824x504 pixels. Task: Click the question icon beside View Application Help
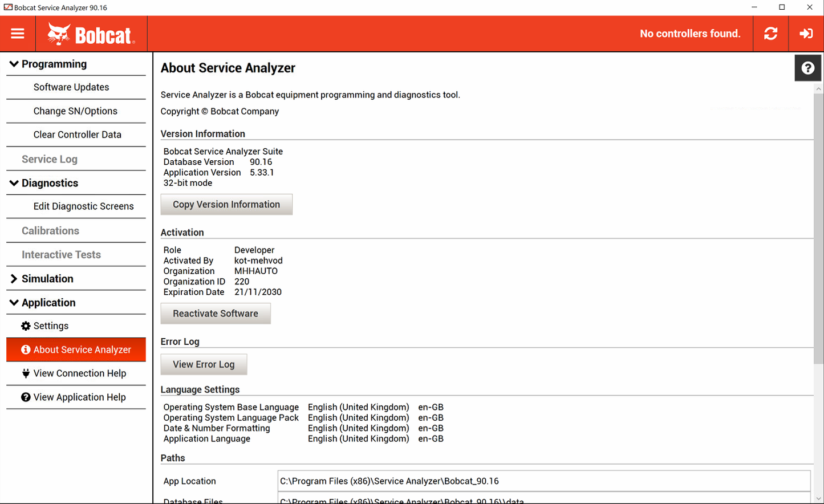coord(26,397)
